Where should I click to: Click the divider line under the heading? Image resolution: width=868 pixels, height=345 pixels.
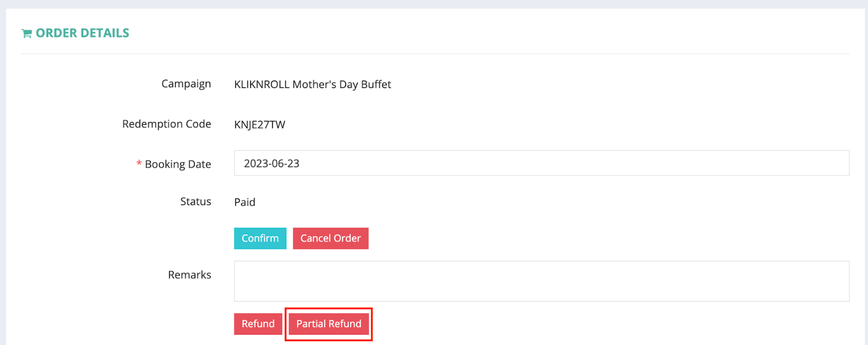pyautogui.click(x=435, y=54)
